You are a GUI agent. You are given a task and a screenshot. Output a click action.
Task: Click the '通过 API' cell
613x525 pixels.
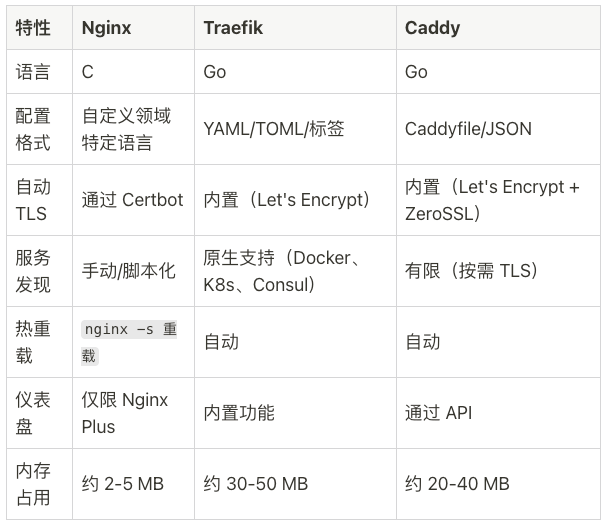(438, 413)
